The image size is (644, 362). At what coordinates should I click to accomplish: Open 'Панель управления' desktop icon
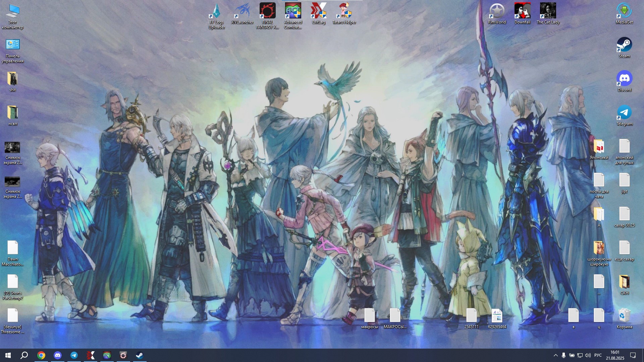(x=13, y=50)
